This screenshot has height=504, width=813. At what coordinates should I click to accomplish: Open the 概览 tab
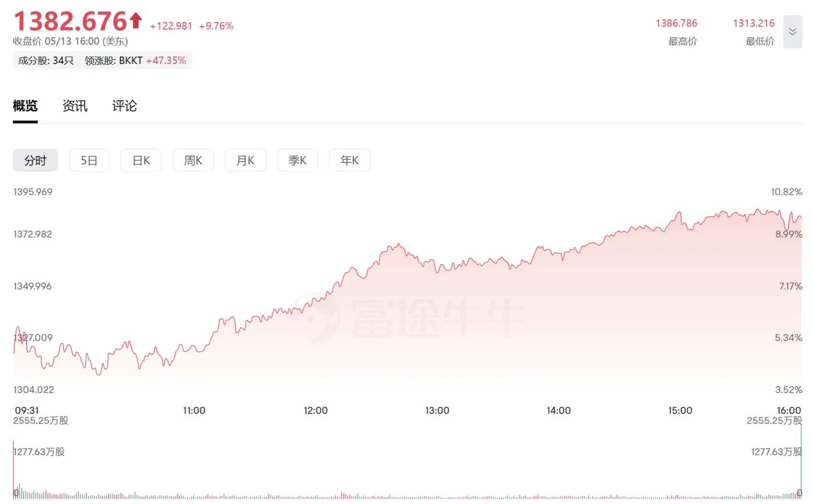point(25,106)
